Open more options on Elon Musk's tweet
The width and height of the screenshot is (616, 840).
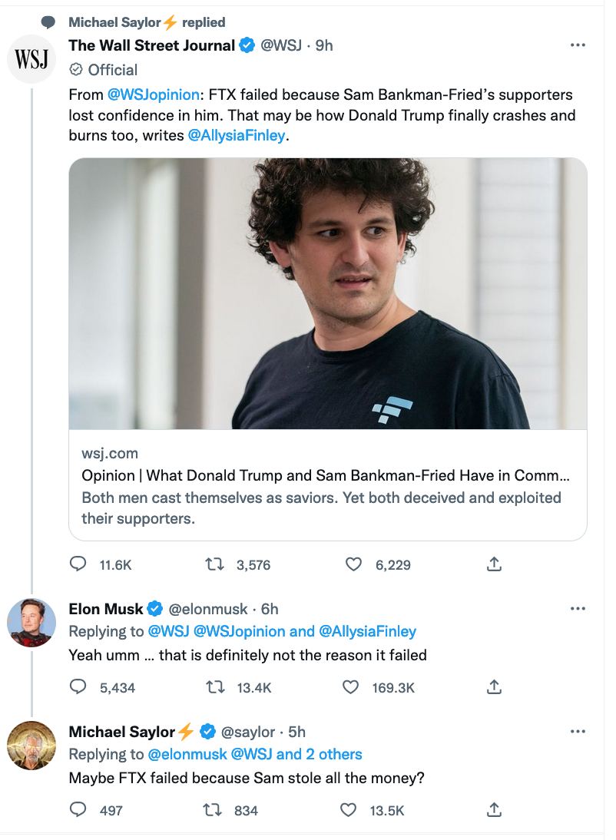coord(578,609)
